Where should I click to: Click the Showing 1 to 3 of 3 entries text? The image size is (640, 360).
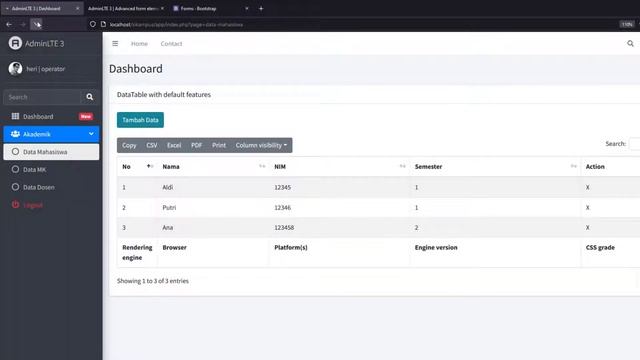[x=153, y=281]
